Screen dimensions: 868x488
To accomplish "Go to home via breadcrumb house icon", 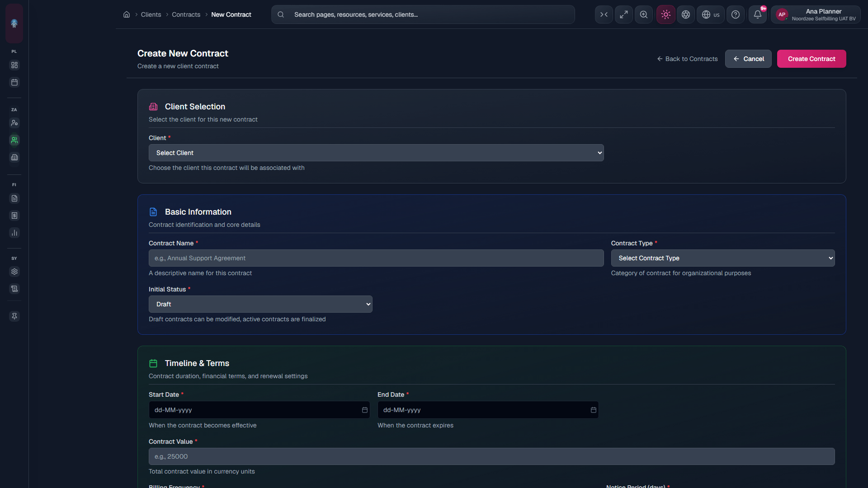I will tap(127, 14).
